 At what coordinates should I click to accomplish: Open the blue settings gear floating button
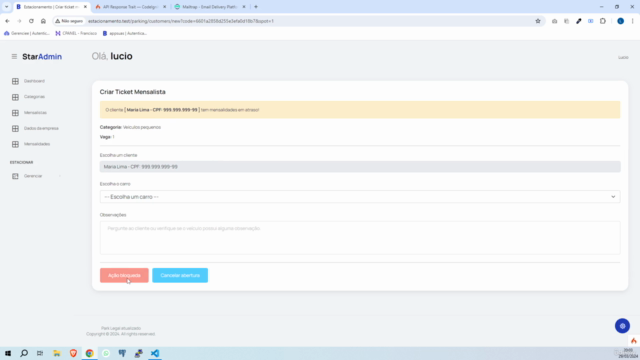(x=622, y=326)
